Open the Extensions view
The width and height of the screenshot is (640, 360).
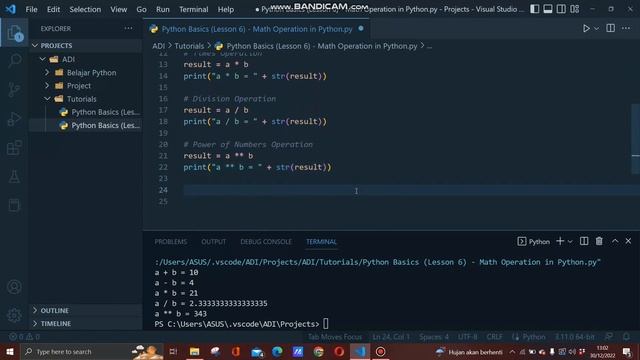coord(14,148)
